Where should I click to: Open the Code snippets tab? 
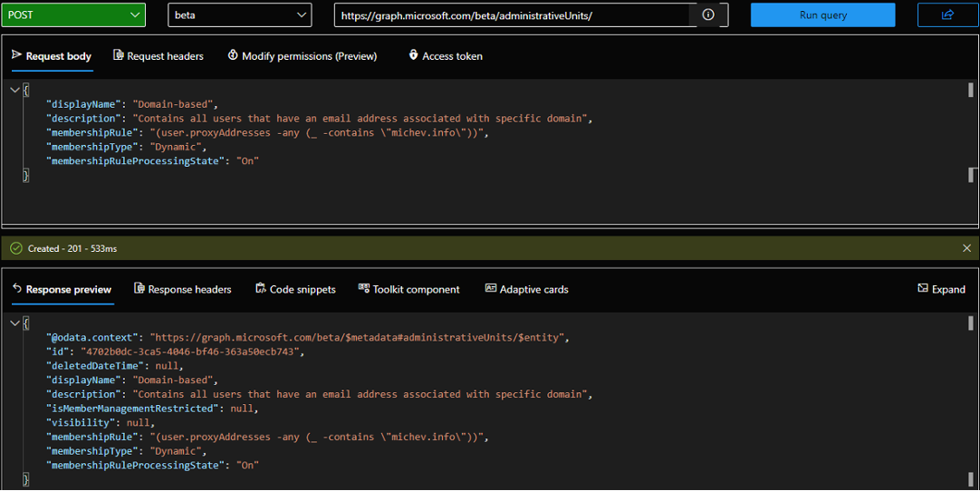pyautogui.click(x=295, y=289)
